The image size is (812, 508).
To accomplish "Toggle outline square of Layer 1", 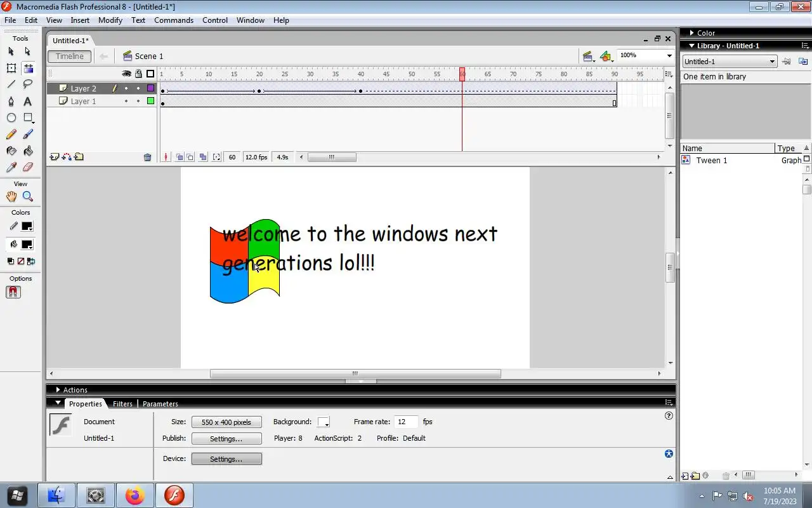I will pos(150,101).
